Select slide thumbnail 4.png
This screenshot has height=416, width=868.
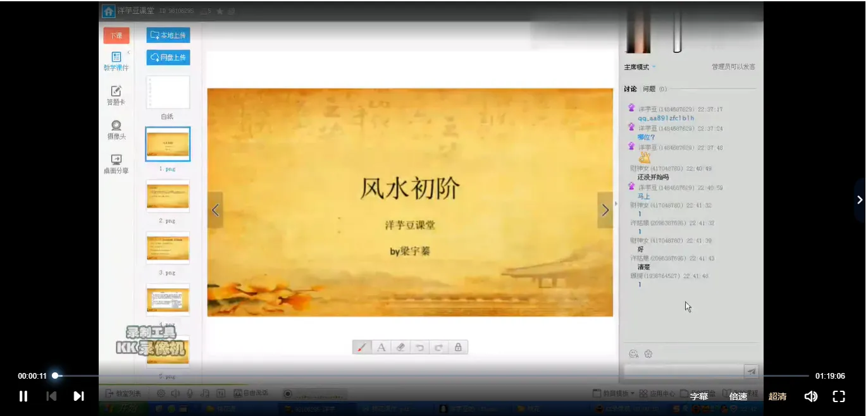coord(168,300)
